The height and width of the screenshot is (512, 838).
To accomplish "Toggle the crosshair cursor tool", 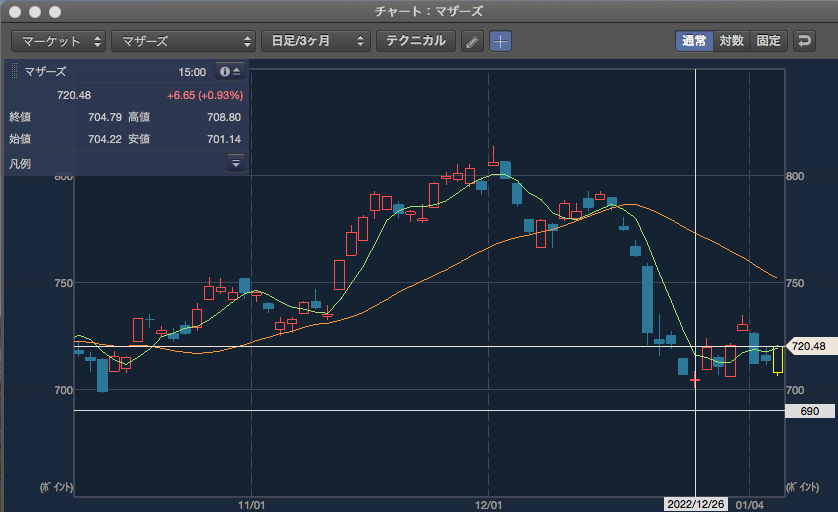I will coord(500,41).
